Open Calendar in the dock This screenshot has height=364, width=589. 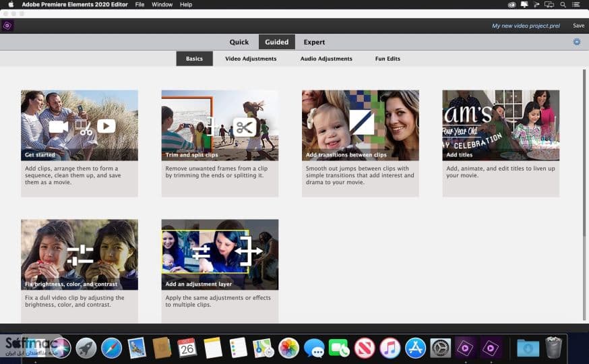(x=187, y=348)
